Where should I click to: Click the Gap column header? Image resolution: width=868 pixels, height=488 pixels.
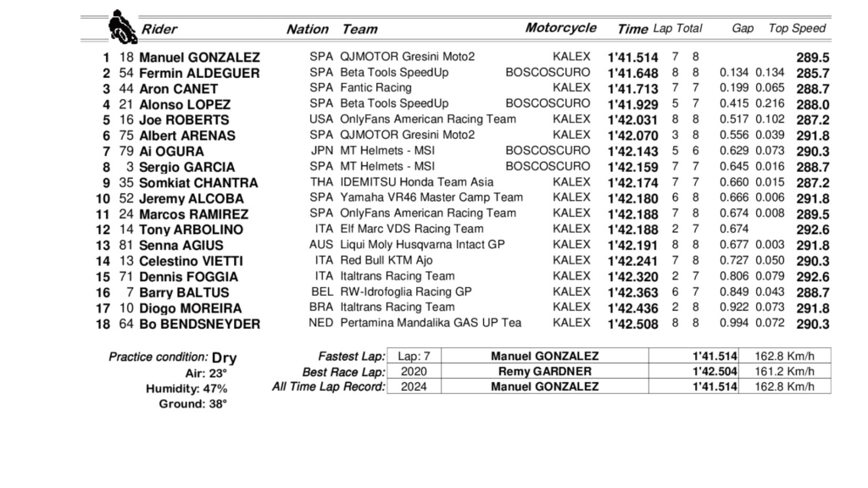pyautogui.click(x=743, y=28)
